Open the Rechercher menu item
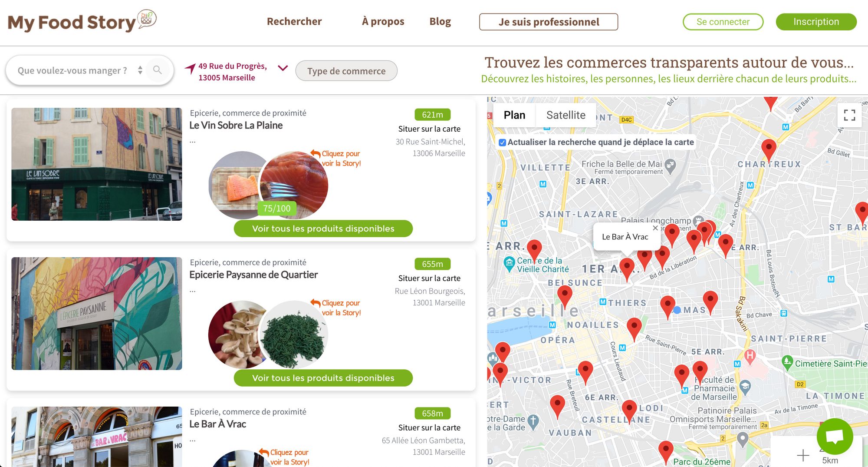This screenshot has height=467, width=868. pyautogui.click(x=294, y=21)
